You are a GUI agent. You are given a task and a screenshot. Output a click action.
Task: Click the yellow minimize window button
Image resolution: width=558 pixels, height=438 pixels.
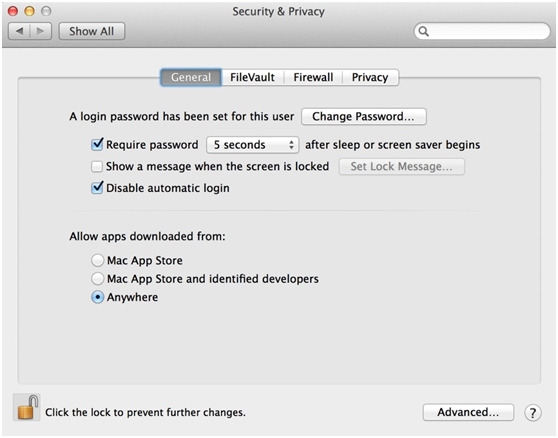point(30,11)
